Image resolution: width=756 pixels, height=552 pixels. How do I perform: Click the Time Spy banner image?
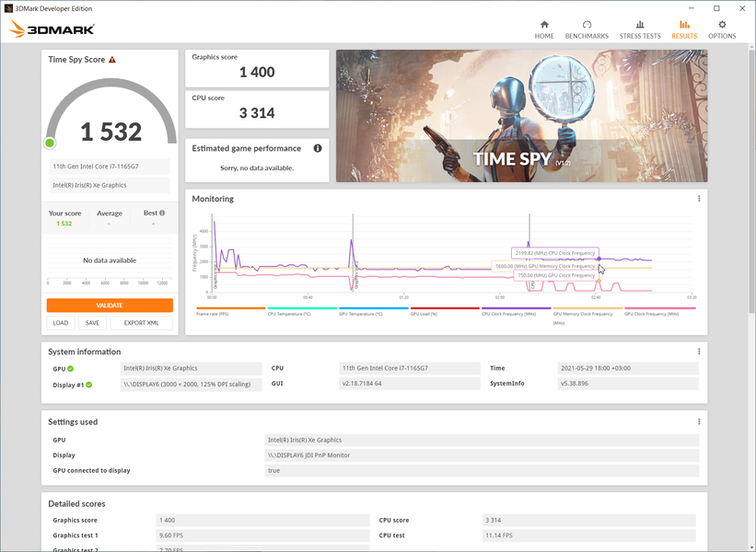pyautogui.click(x=522, y=116)
